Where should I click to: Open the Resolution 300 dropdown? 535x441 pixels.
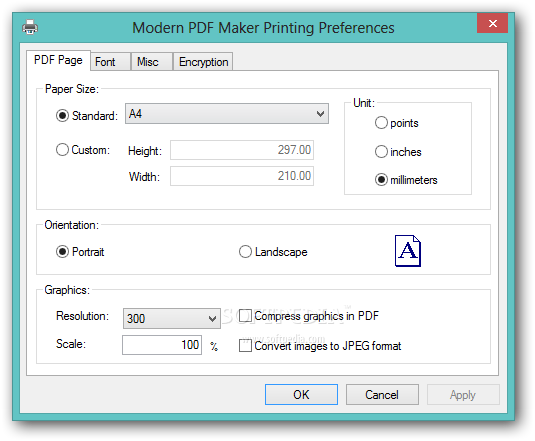[x=172, y=319]
